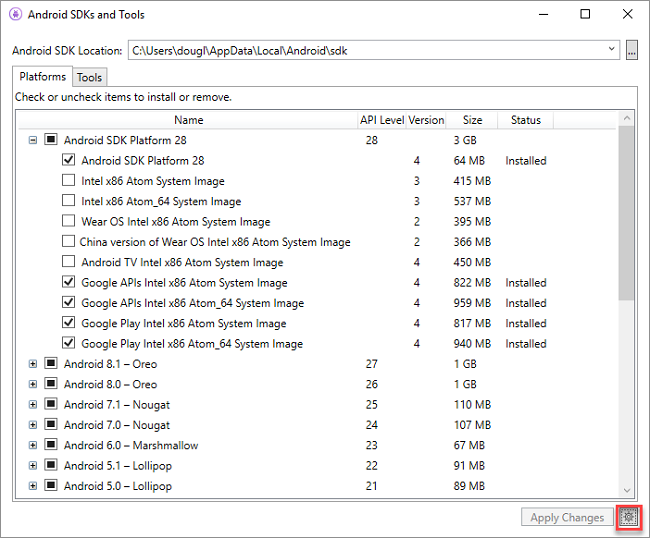Image resolution: width=650 pixels, height=538 pixels.
Task: Sort list by the API Level column header
Action: [382, 120]
